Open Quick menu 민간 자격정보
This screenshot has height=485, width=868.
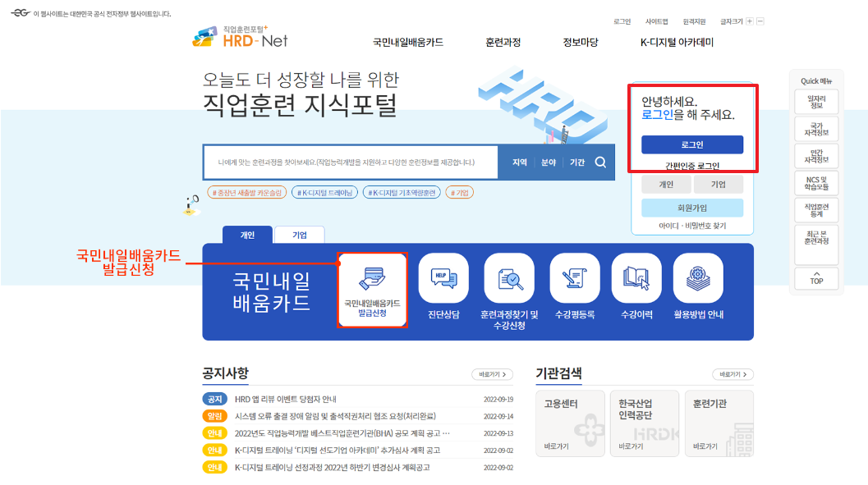click(x=816, y=156)
